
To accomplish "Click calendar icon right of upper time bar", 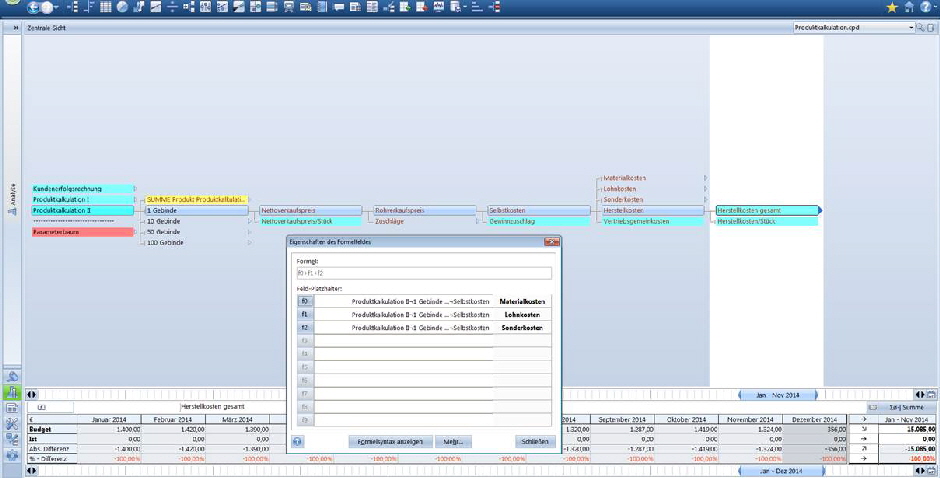I will [x=930, y=395].
